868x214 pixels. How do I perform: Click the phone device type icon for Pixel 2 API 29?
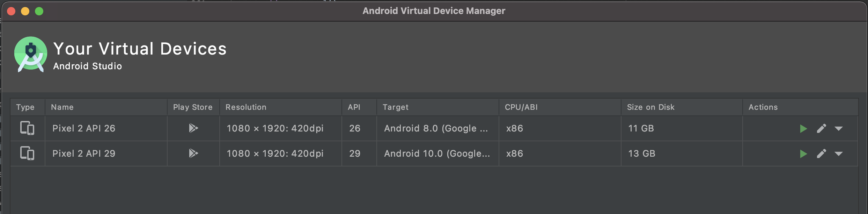click(x=28, y=154)
